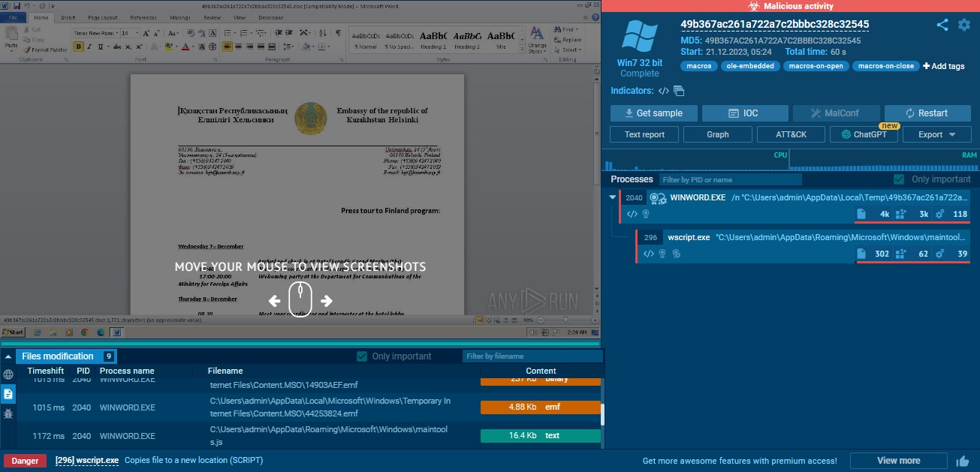View wscript.exe modules count 39
This screenshot has height=472, width=980.
952,254
